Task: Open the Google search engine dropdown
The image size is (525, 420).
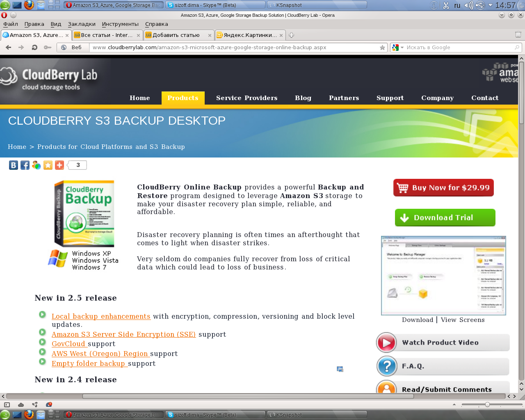Action: (397, 48)
